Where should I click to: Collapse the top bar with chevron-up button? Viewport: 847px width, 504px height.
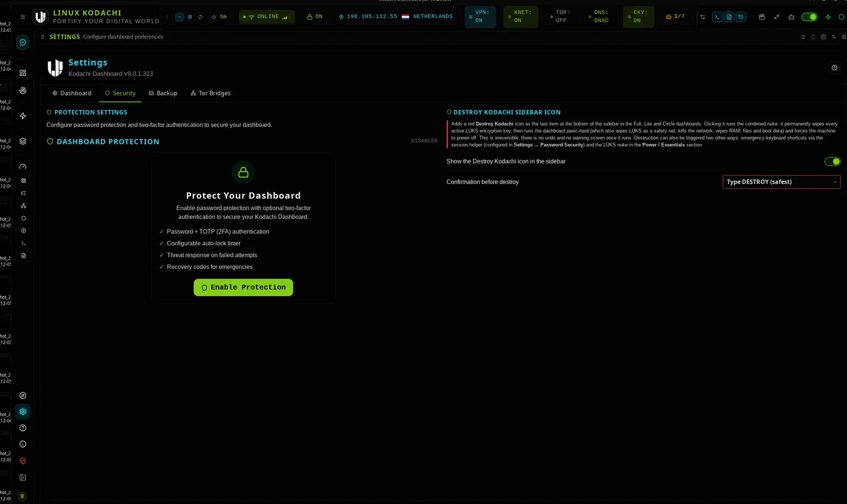click(x=179, y=17)
